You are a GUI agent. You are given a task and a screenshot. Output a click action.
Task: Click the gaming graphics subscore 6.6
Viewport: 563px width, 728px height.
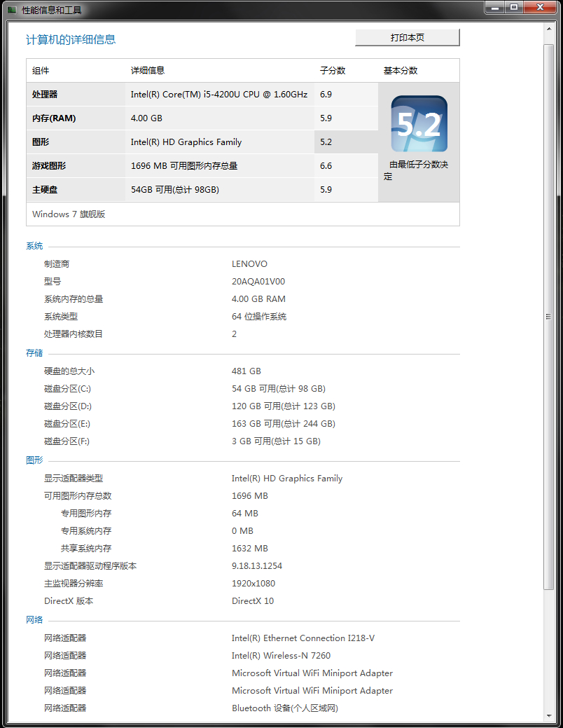326,166
